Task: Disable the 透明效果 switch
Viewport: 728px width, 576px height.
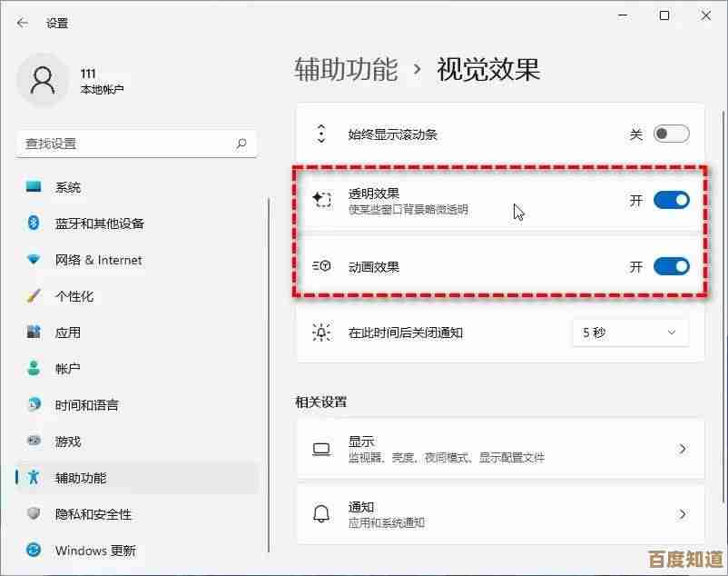Action: [671, 201]
